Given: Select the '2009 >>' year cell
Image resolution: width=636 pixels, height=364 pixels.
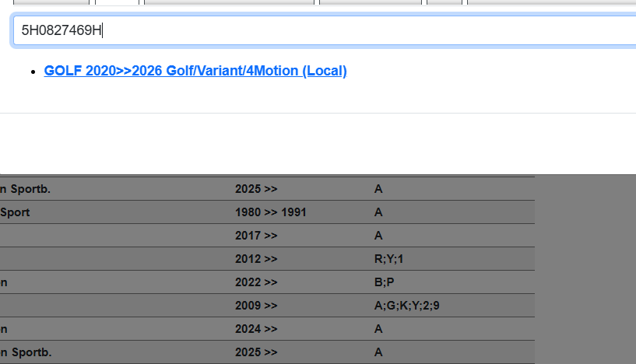Looking at the screenshot, I should tap(256, 306).
